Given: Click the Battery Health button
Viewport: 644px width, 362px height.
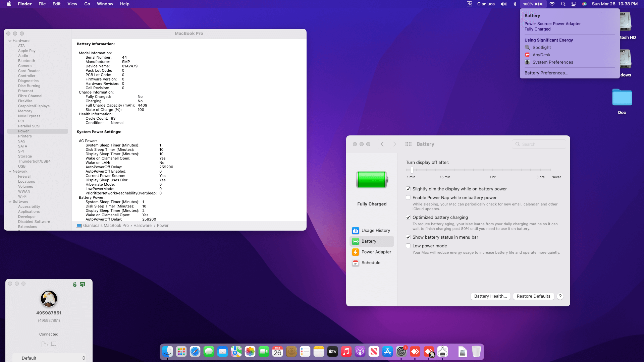Looking at the screenshot, I should pos(490,296).
